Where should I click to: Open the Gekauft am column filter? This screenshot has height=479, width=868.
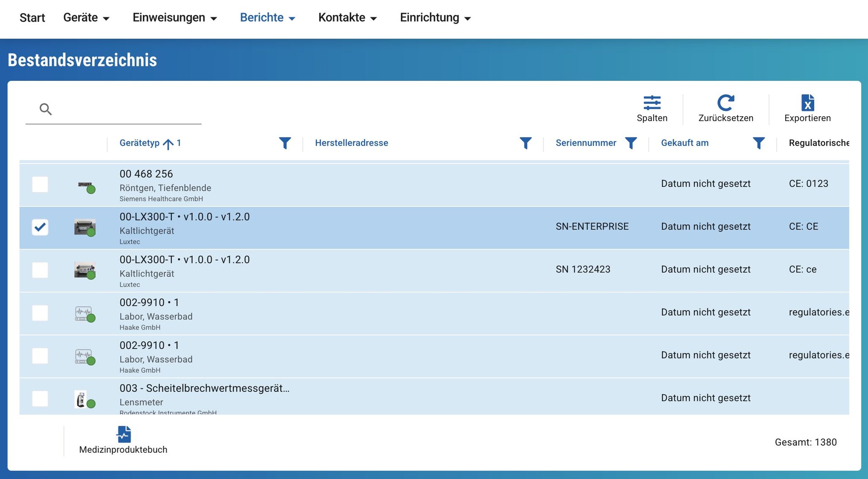[x=759, y=143]
